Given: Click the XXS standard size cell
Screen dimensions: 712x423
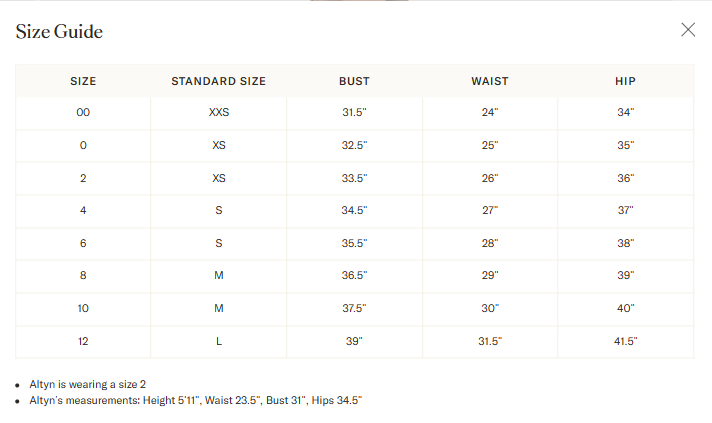Looking at the screenshot, I should pyautogui.click(x=219, y=113).
